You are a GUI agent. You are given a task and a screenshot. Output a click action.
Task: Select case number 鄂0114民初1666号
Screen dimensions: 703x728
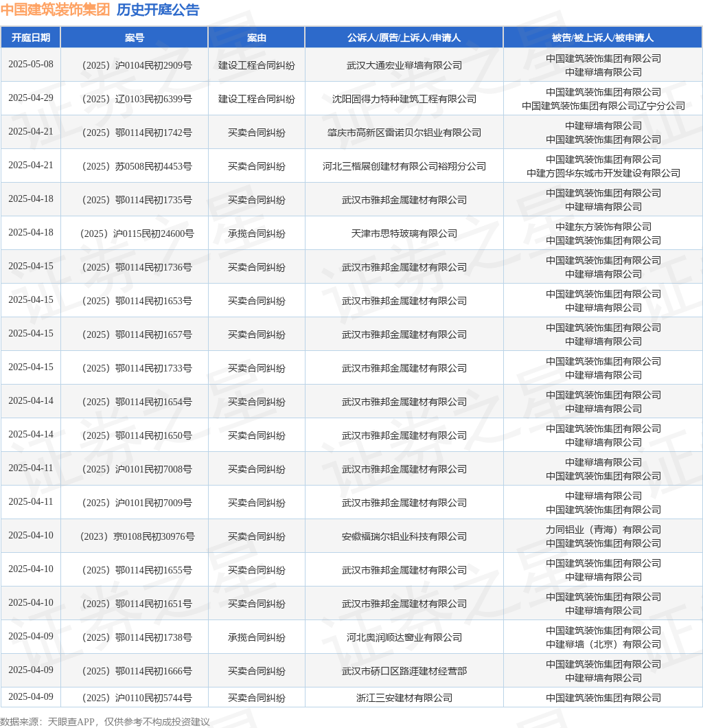pos(154,672)
